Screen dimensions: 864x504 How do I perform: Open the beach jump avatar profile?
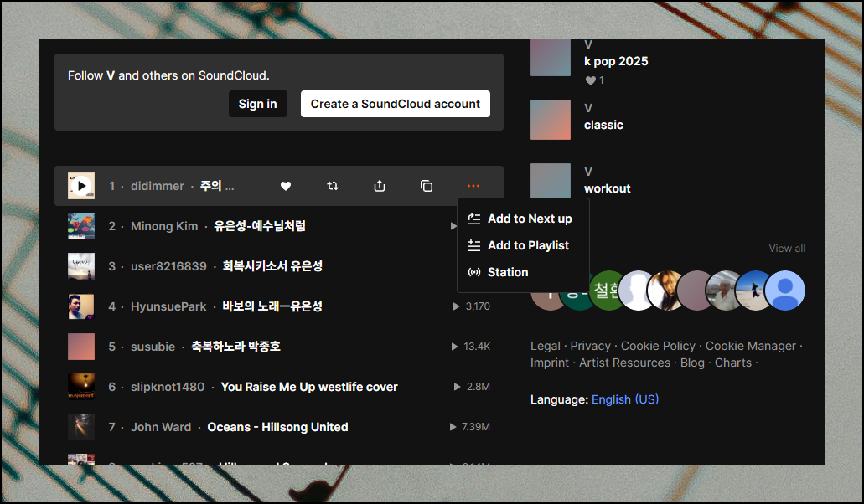tap(753, 291)
